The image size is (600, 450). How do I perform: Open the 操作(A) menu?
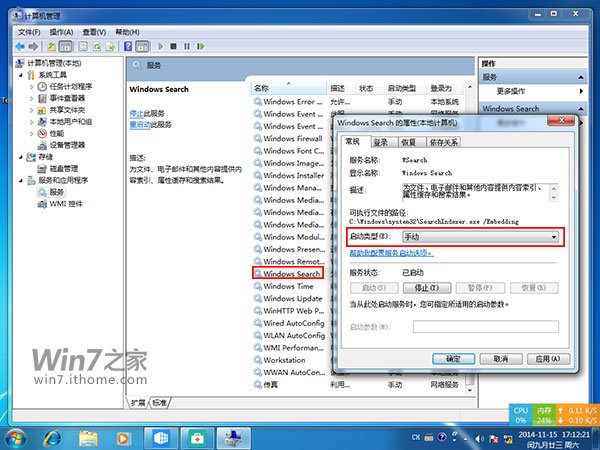coord(61,31)
